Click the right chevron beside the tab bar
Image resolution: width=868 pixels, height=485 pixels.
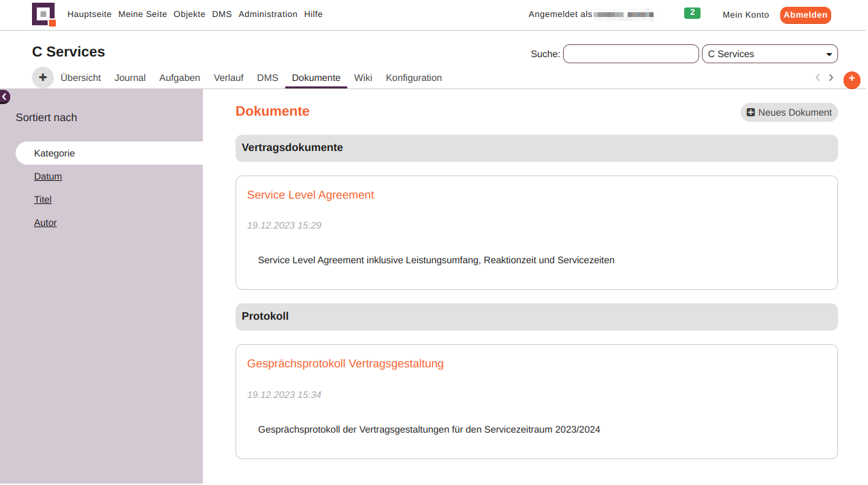pos(831,78)
